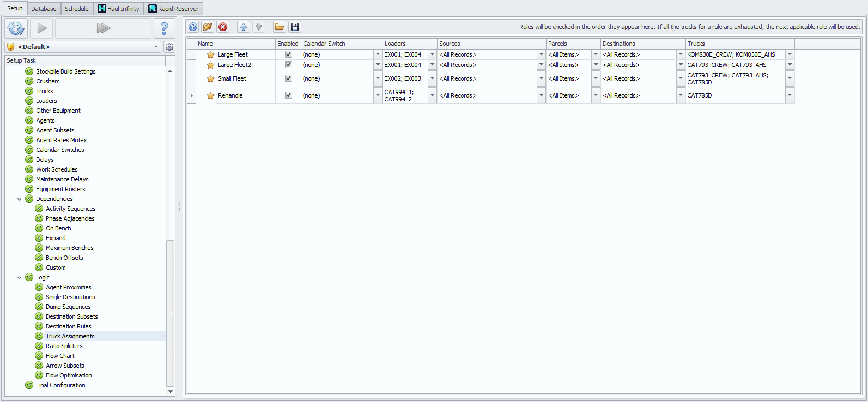
Task: Uncheck Enabled for the Large Fleet rule
Action: pyautogui.click(x=288, y=54)
